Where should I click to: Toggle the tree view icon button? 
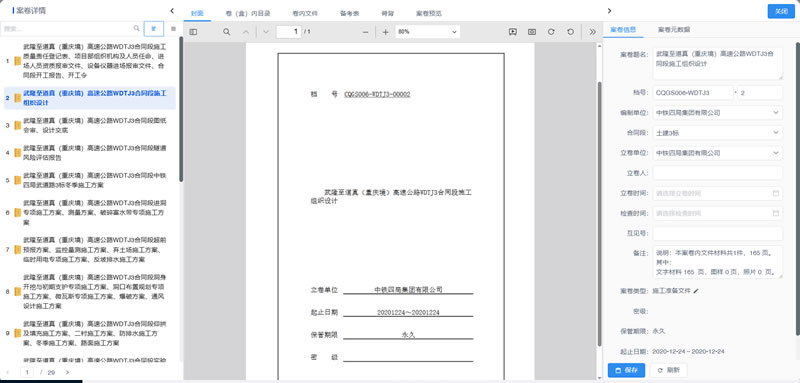click(x=154, y=29)
